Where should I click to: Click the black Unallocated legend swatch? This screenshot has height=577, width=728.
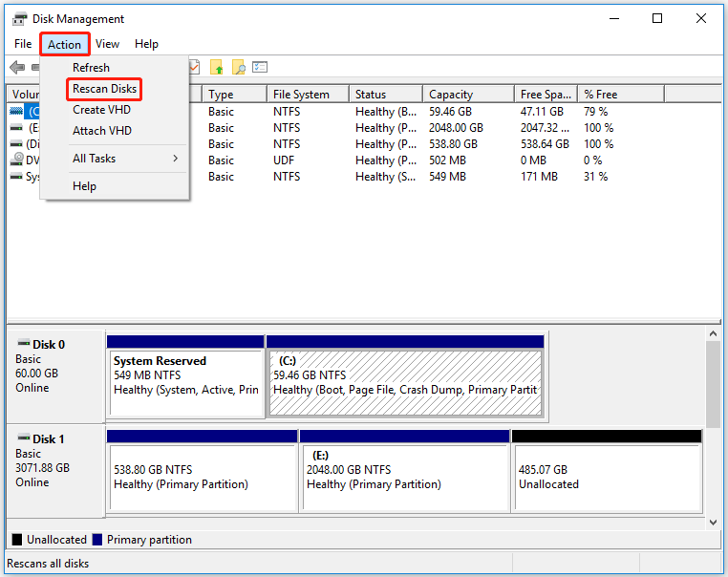16,540
